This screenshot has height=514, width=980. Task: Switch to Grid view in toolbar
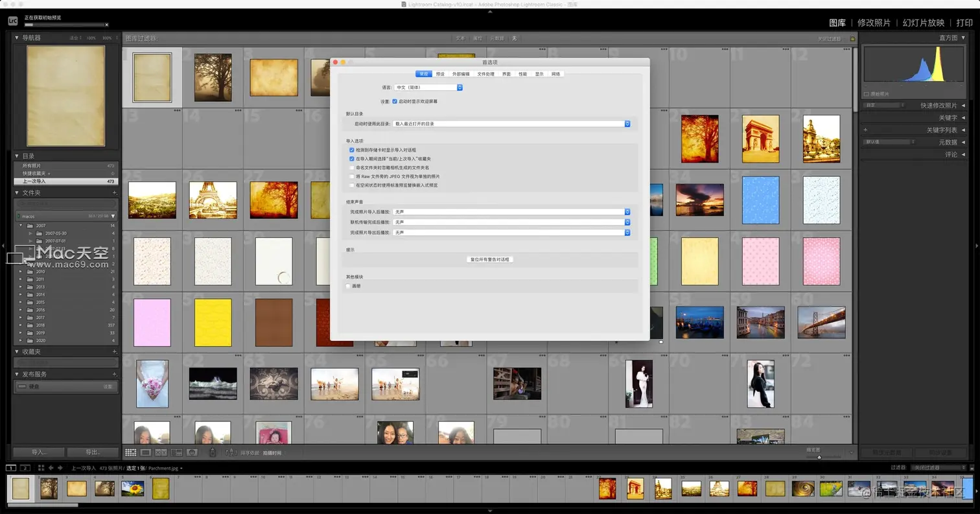pyautogui.click(x=130, y=452)
